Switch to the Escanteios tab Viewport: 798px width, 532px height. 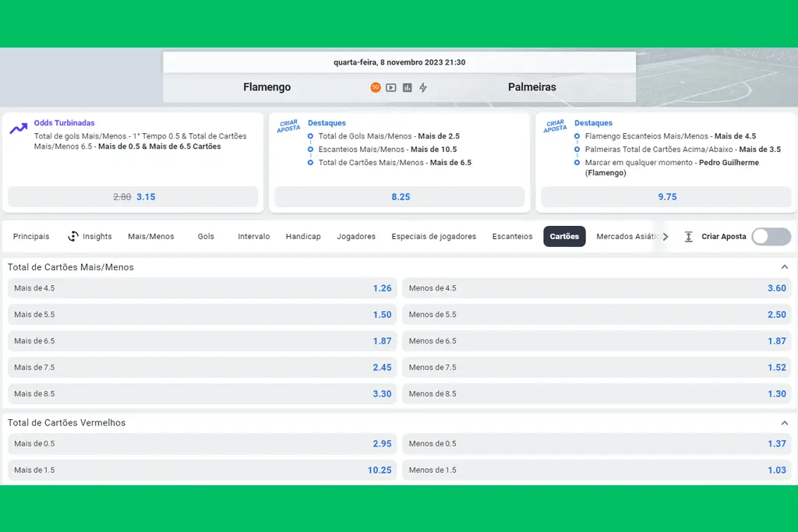tap(513, 237)
